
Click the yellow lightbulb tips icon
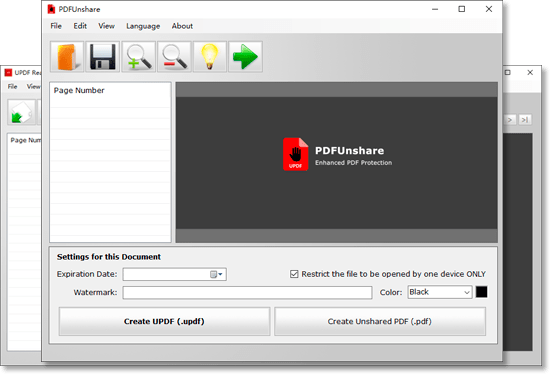coord(210,57)
